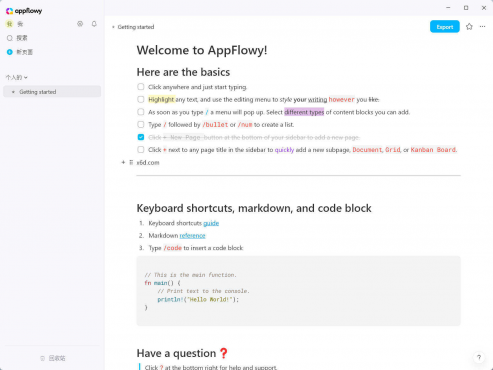Click the purple word 'quickly'

(284, 150)
